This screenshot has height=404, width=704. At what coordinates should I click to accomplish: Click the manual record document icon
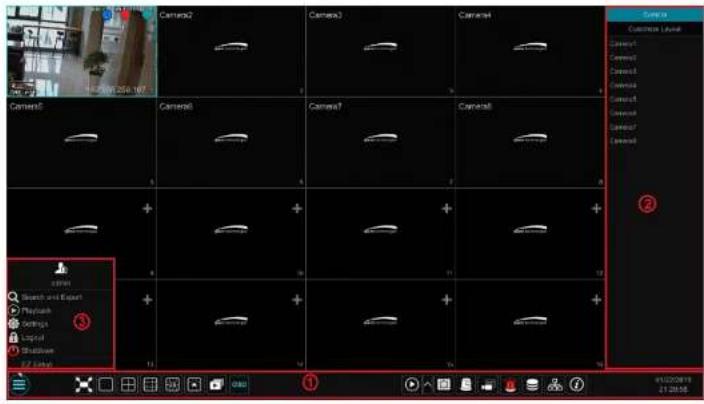(x=466, y=385)
